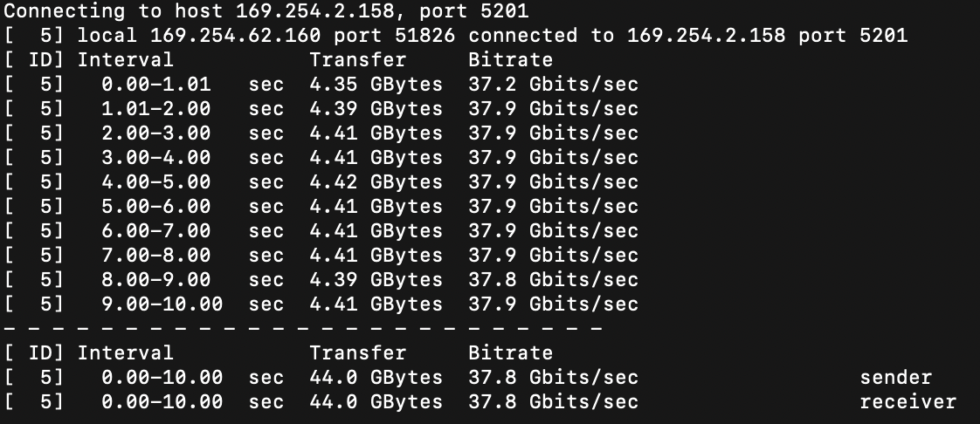
Task: Click the first Bitrate column header
Action: (x=510, y=60)
